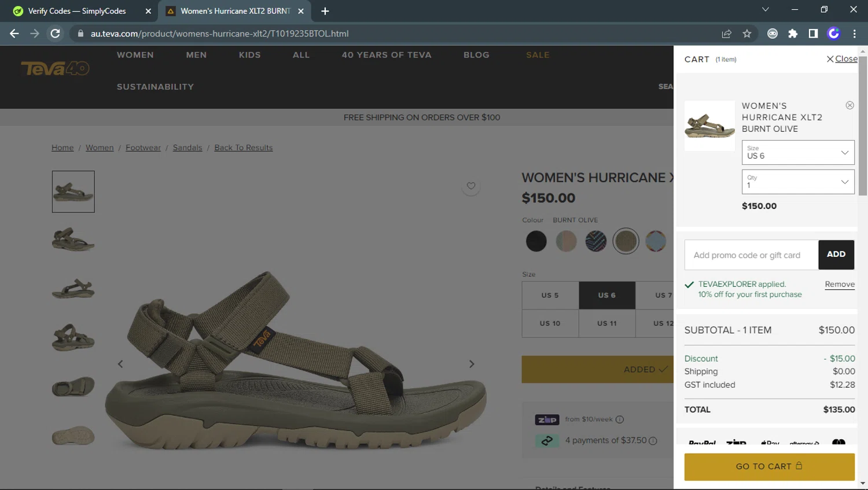Remove the sandal from the cart with the X icon
The width and height of the screenshot is (868, 490).
849,105
